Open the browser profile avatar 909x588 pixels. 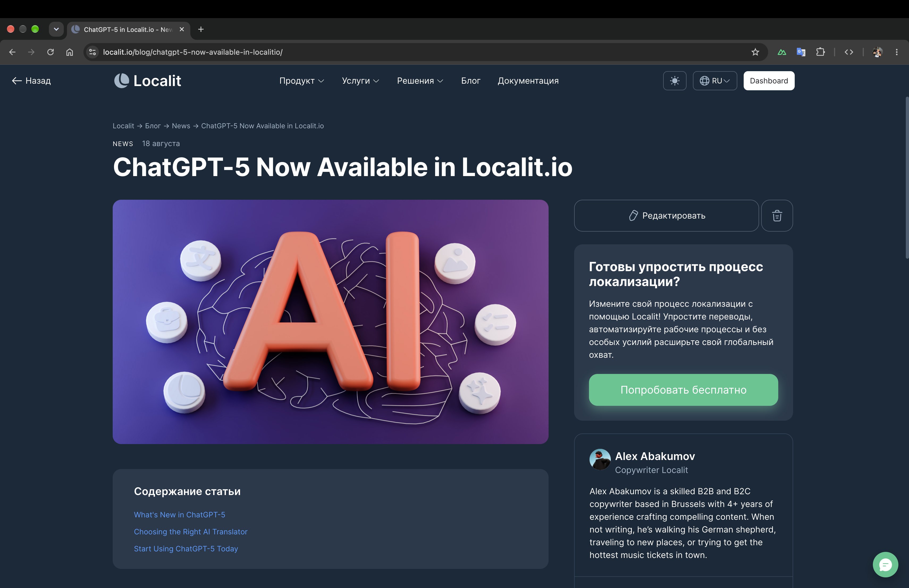pos(877,52)
